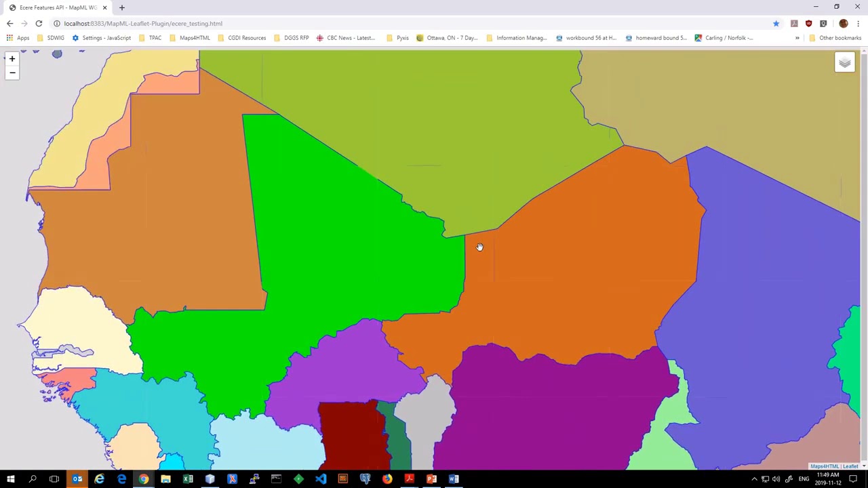Open the CGDI Resources bookmark folder
868x488 pixels.
tap(242, 38)
